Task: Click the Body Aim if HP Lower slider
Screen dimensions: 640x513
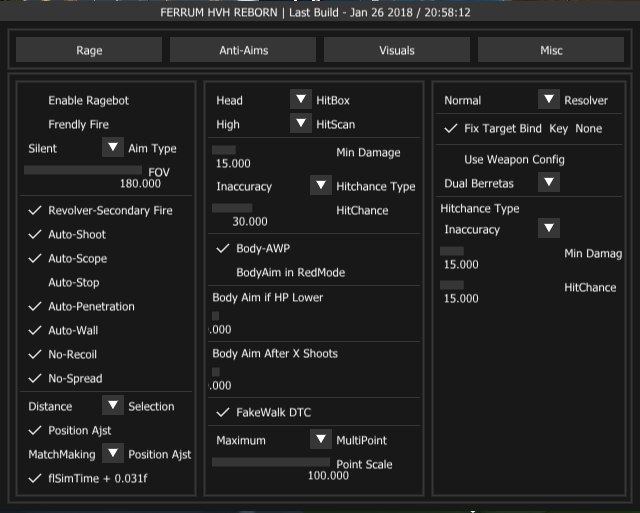Action: 216,316
